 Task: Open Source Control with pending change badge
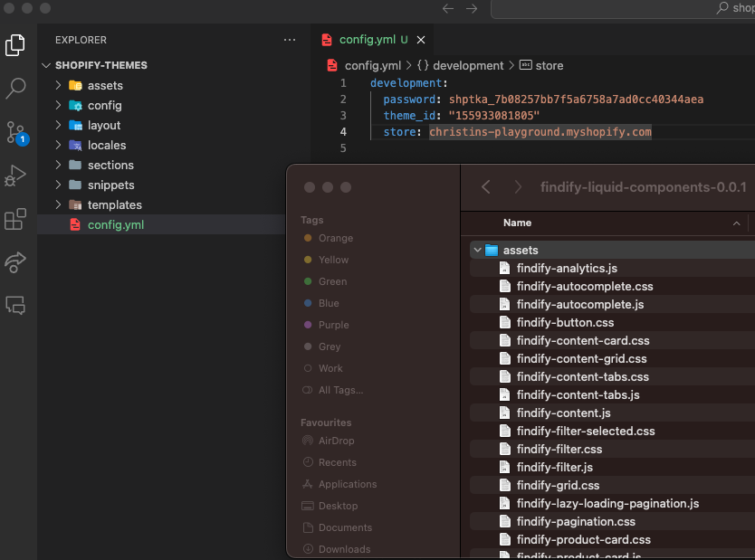point(15,132)
